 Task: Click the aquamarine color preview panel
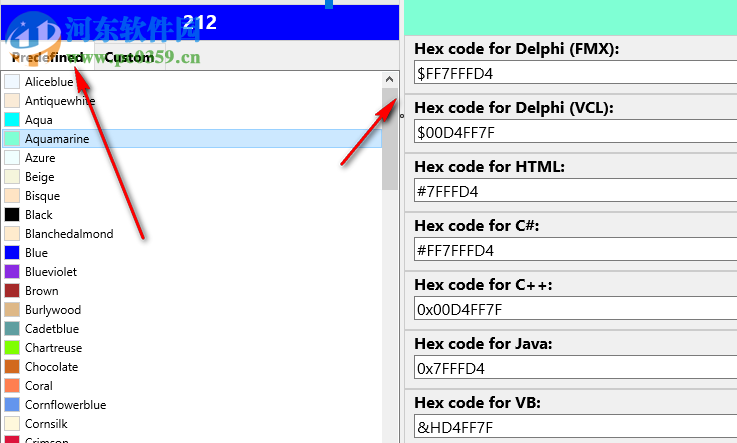click(571, 17)
